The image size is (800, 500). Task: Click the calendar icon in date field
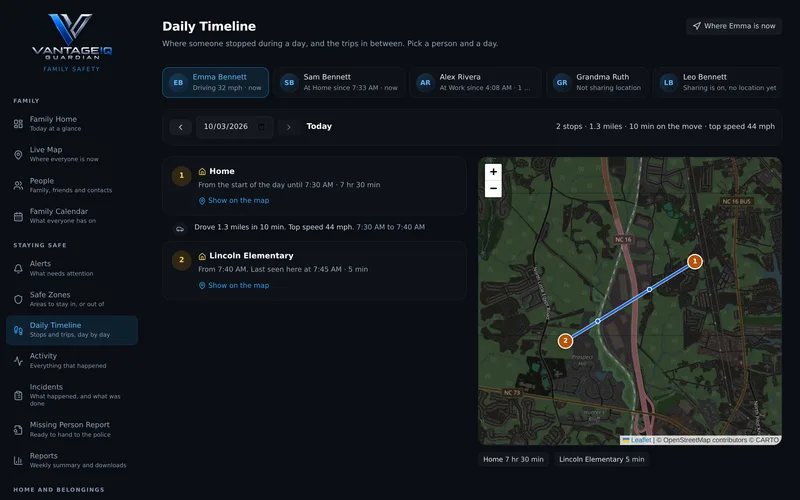pos(262,127)
